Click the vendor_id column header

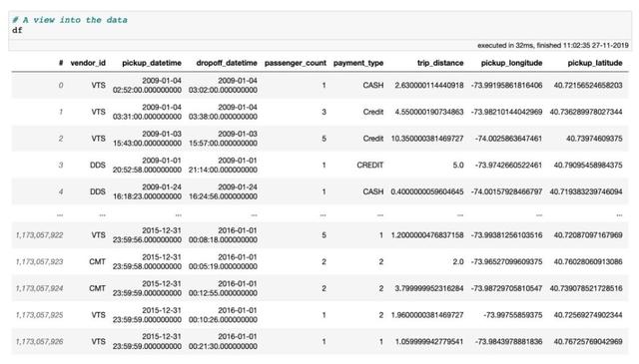(x=88, y=63)
